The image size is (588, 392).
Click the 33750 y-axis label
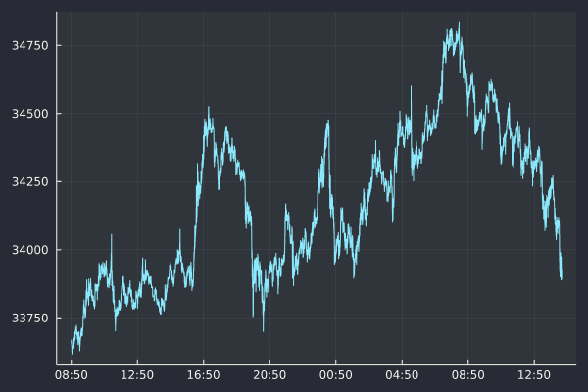(x=27, y=318)
